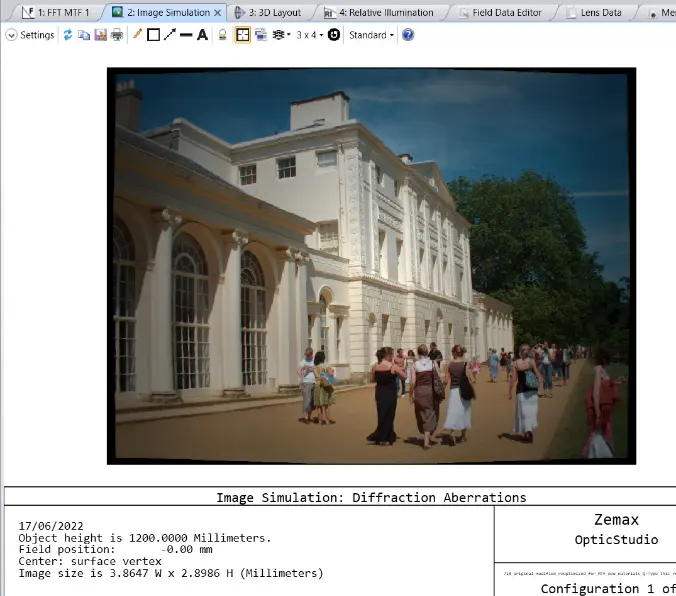This screenshot has height=596, width=676.
Task: Select the rectangle drawing tool
Action: tap(153, 35)
